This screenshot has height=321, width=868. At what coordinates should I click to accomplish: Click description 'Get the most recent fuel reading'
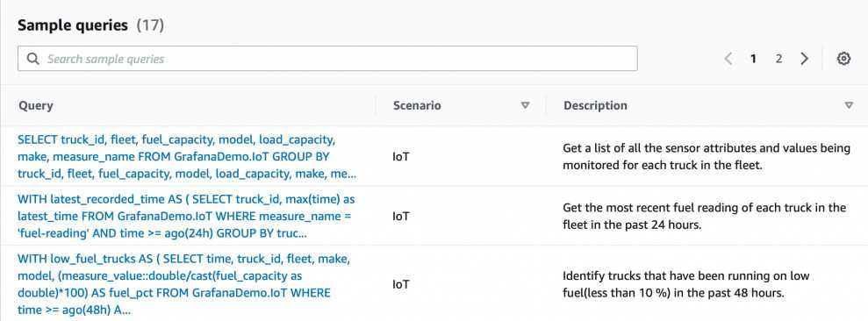[x=705, y=216]
